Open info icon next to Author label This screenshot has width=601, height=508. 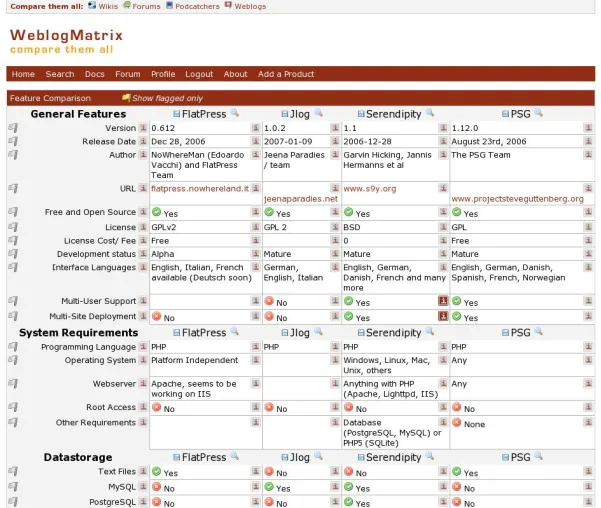[x=143, y=155]
